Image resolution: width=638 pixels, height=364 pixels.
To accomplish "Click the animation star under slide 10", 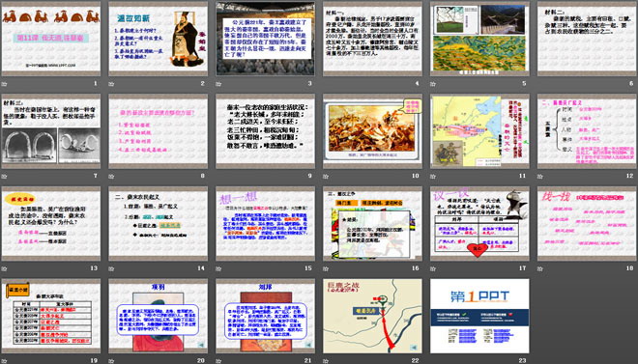I will (326, 177).
